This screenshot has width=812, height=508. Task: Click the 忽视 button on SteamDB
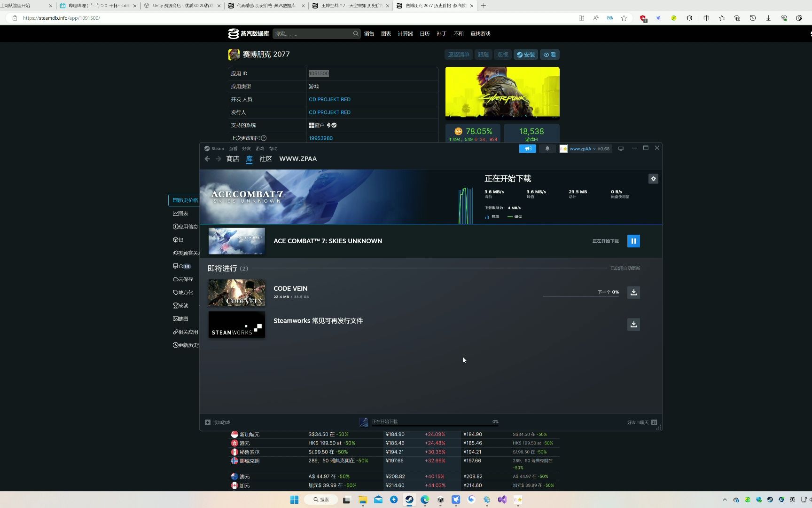coord(503,55)
